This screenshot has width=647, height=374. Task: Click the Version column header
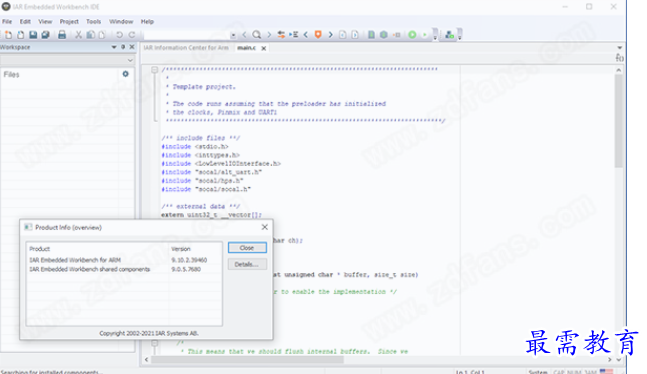pyautogui.click(x=181, y=249)
